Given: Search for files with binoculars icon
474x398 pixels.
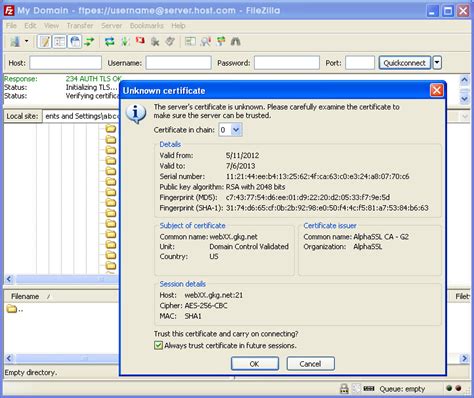Looking at the screenshot, I should point(236,42).
